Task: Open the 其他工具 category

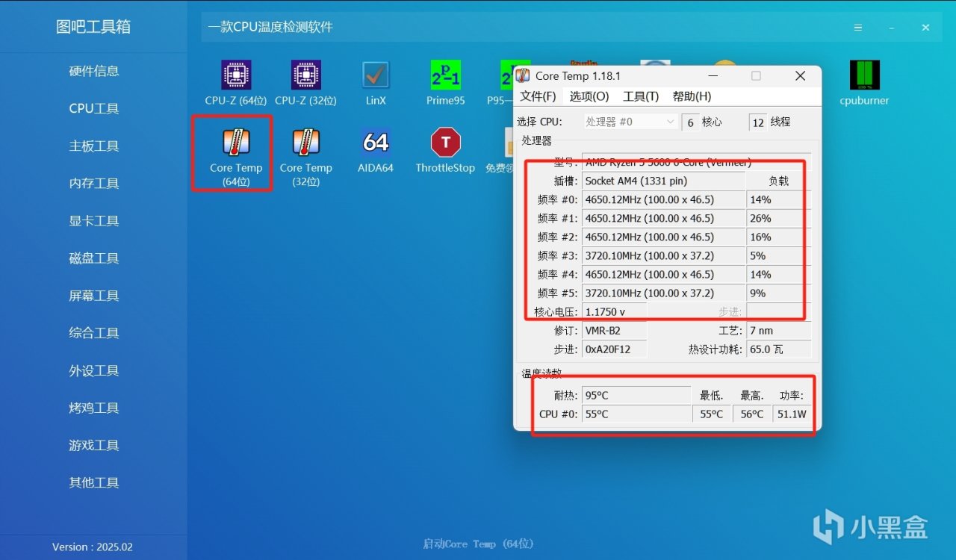Action: coord(93,482)
